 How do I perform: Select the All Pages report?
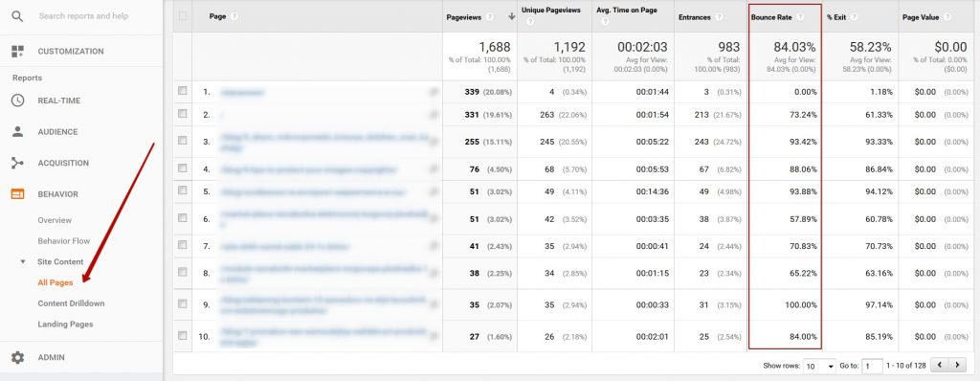pyautogui.click(x=56, y=282)
